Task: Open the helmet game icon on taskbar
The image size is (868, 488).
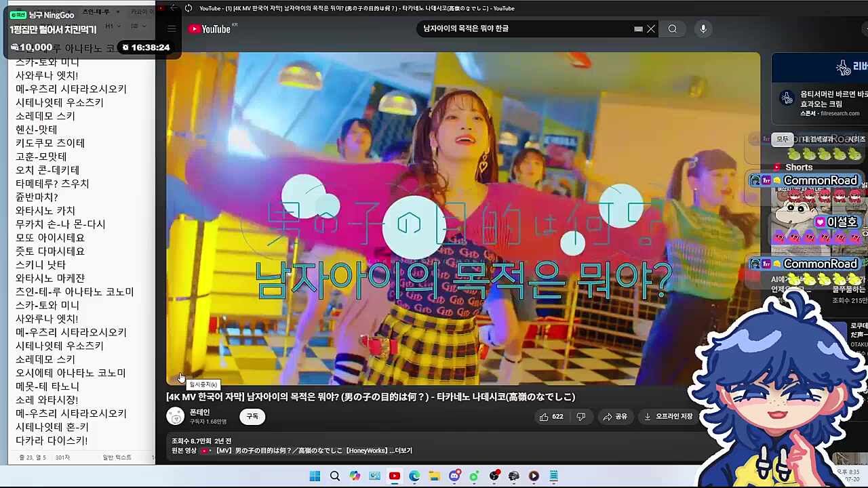Action: (x=514, y=476)
